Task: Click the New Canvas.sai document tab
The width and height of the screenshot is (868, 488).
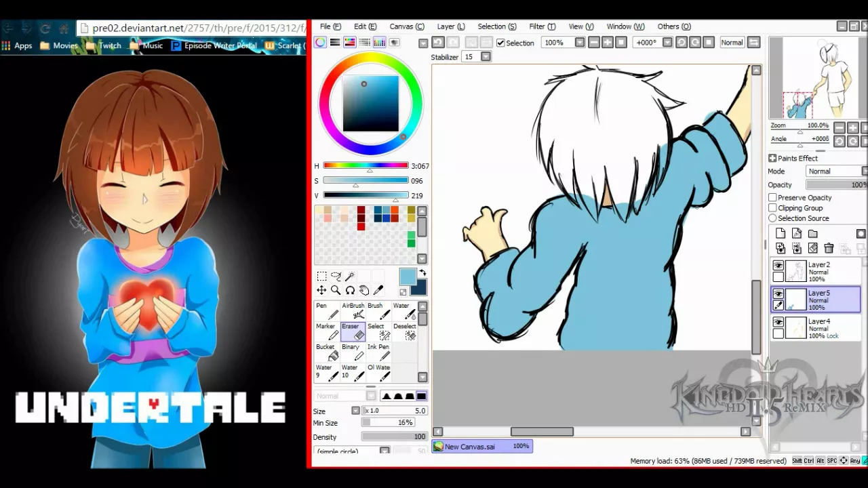Action: tap(481, 446)
